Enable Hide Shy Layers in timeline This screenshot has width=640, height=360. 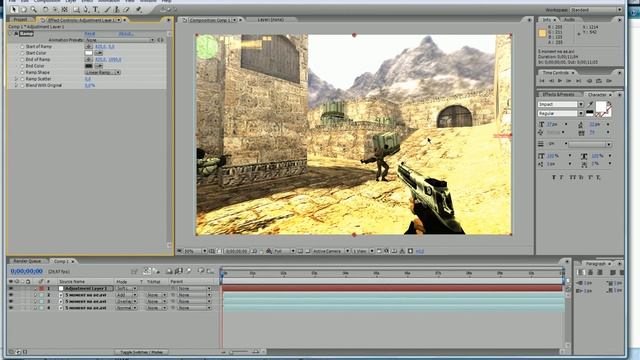tap(169, 271)
